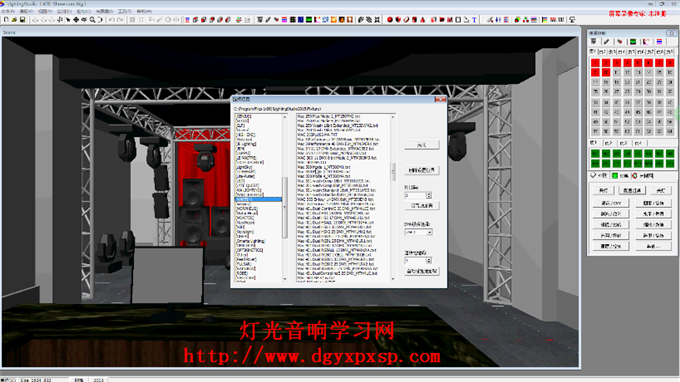
Task: Select Mac 250 Wash fixture file entry
Action: point(337,125)
